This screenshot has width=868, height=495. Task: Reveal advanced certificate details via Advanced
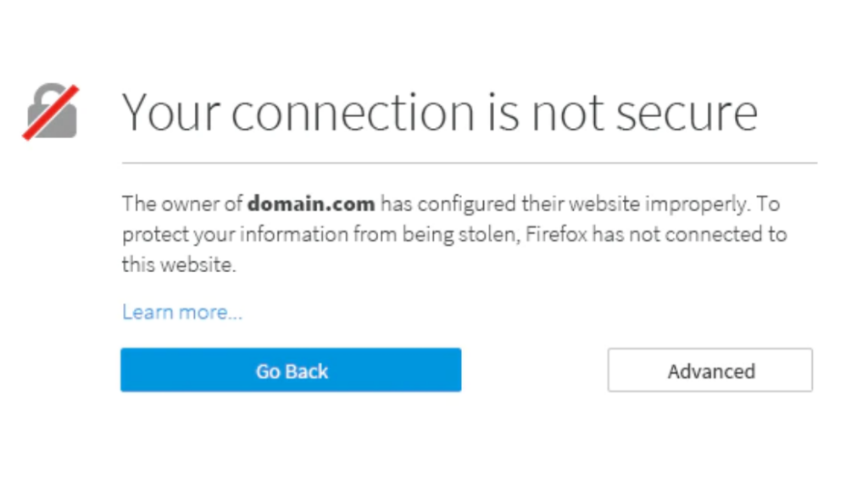[x=709, y=370]
